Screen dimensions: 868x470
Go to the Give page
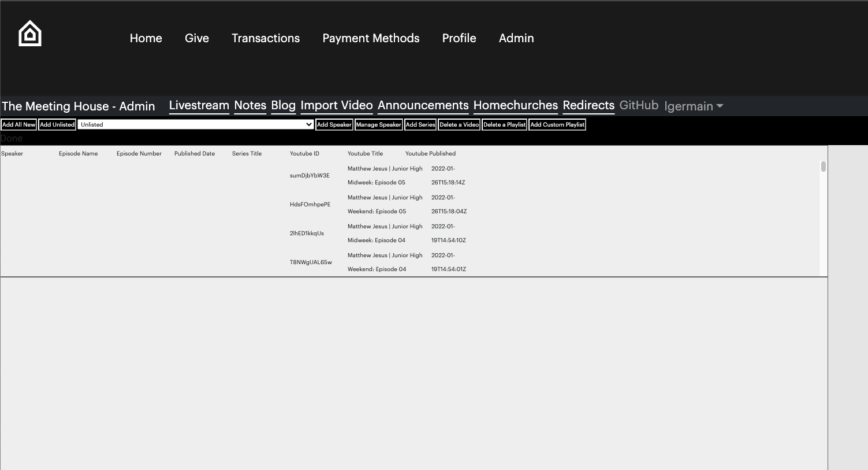pyautogui.click(x=197, y=38)
